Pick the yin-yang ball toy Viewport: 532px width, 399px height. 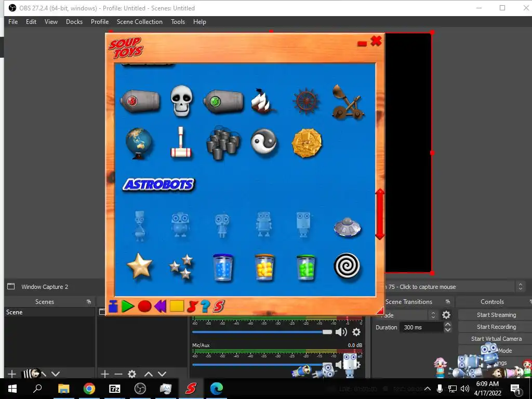[264, 142]
